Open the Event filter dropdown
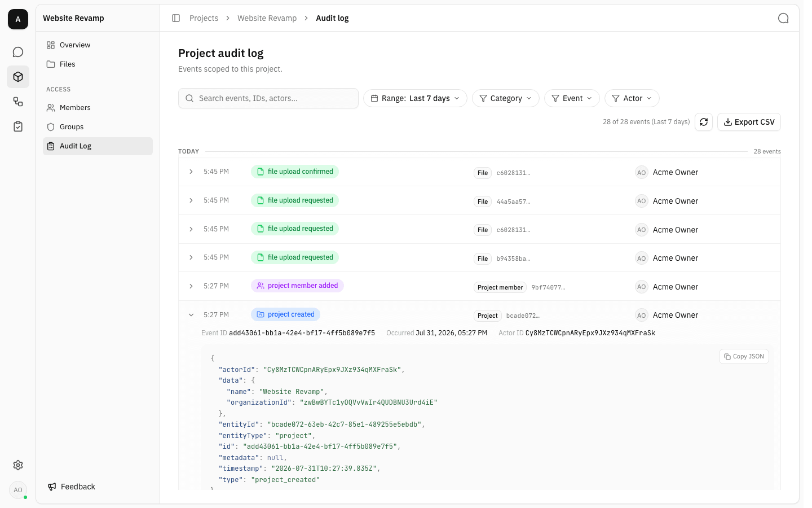Screen dimensions: 812x508 pos(572,98)
